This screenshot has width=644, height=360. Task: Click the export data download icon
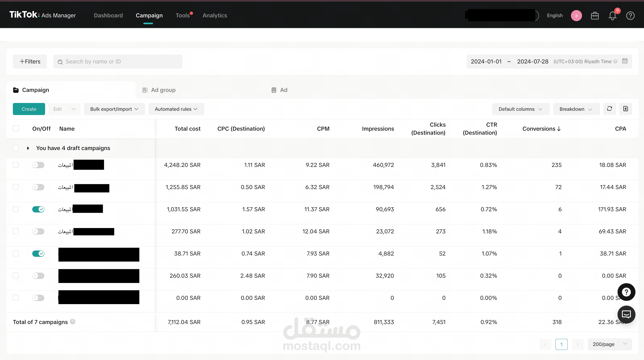tap(625, 109)
